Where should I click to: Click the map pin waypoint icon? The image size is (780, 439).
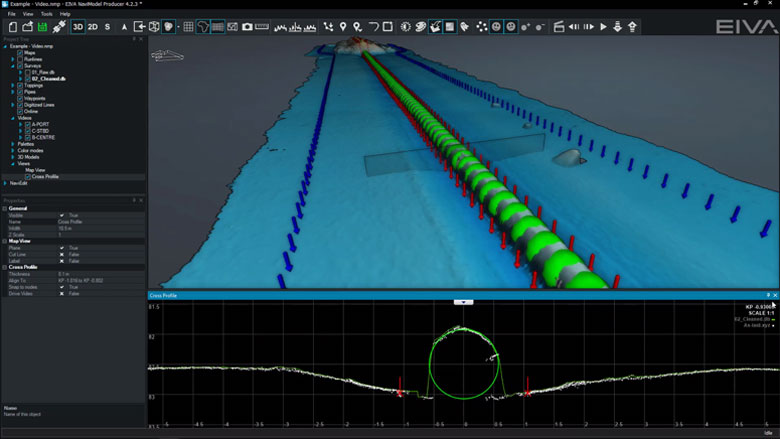[x=343, y=27]
